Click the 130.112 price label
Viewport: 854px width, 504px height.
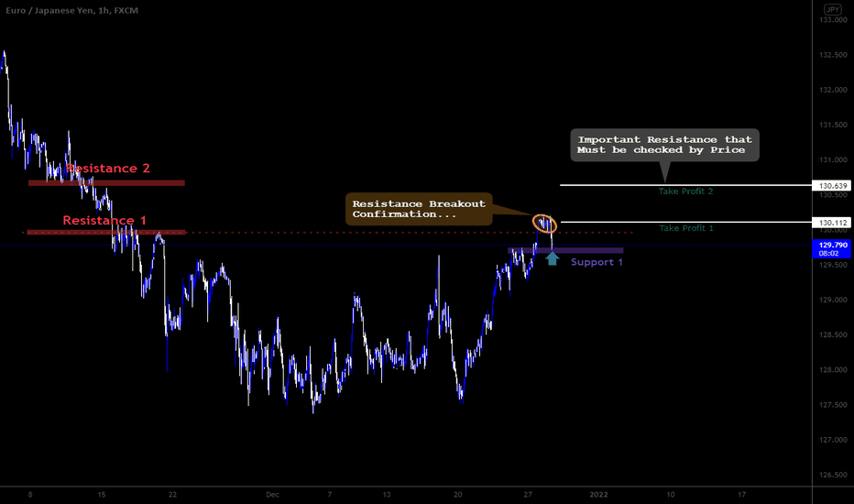831,223
